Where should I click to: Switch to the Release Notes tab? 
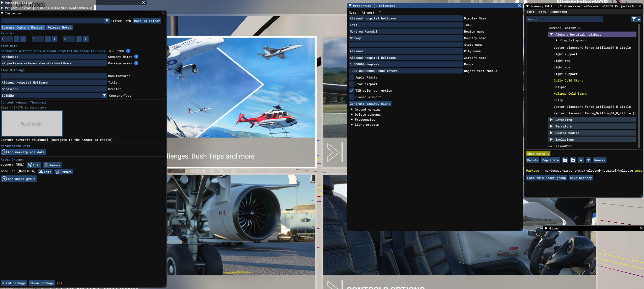[59, 27]
